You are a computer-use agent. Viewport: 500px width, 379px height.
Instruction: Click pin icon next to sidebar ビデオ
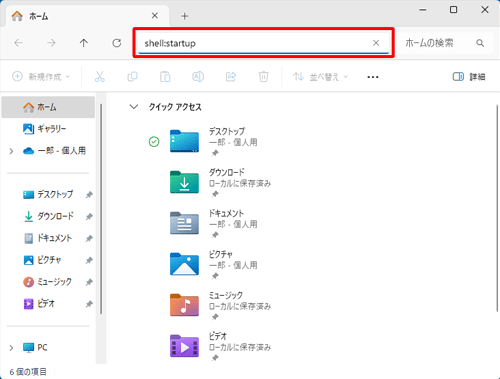pos(89,304)
